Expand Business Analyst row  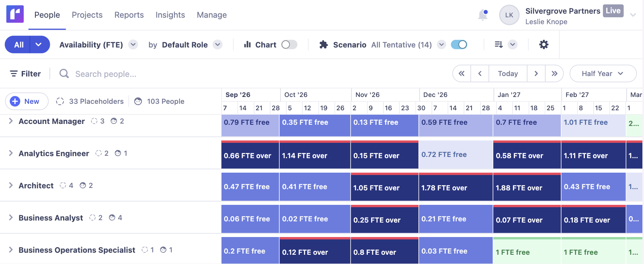tap(11, 218)
